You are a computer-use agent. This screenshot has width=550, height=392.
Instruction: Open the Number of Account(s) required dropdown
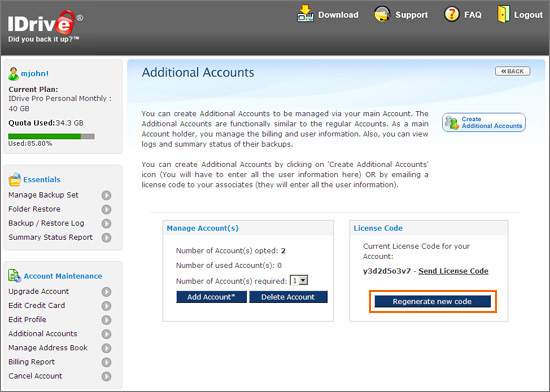pyautogui.click(x=299, y=281)
